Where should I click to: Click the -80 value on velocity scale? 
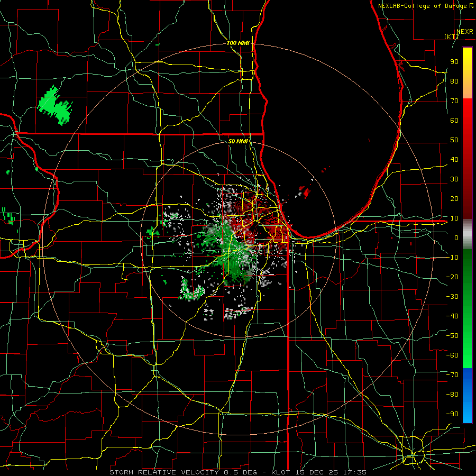[452, 395]
